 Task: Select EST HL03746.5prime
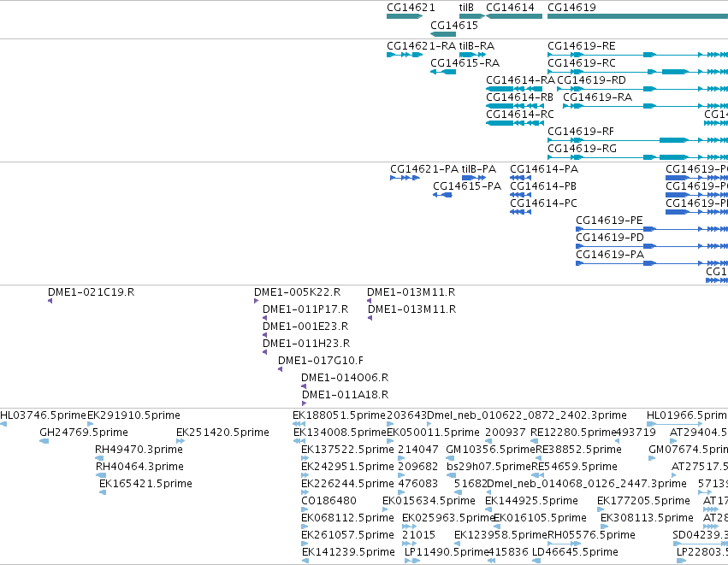click(x=44, y=415)
